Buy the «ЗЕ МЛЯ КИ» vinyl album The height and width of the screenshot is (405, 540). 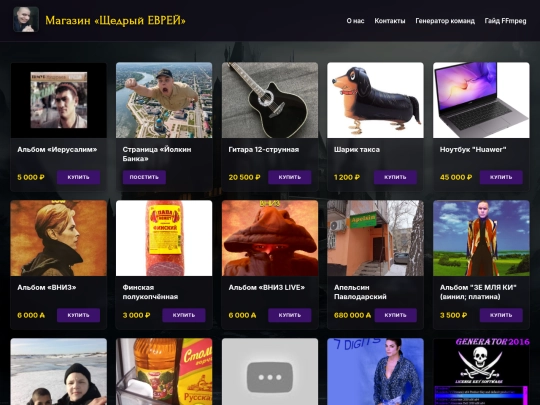pos(501,315)
